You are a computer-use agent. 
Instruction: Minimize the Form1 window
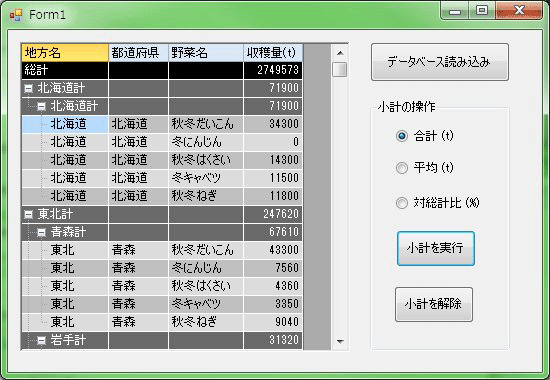click(455, 11)
